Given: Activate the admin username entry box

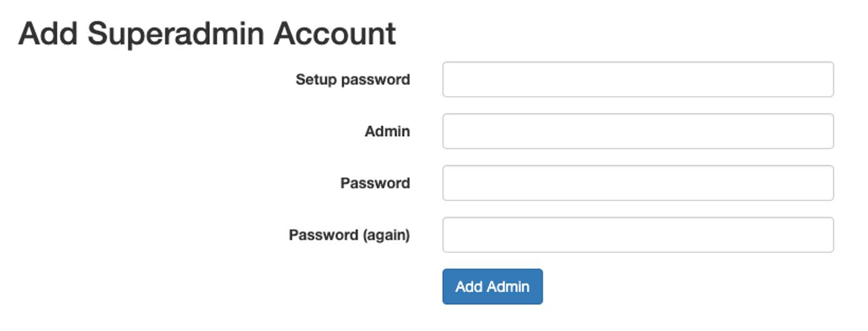Looking at the screenshot, I should click(638, 131).
